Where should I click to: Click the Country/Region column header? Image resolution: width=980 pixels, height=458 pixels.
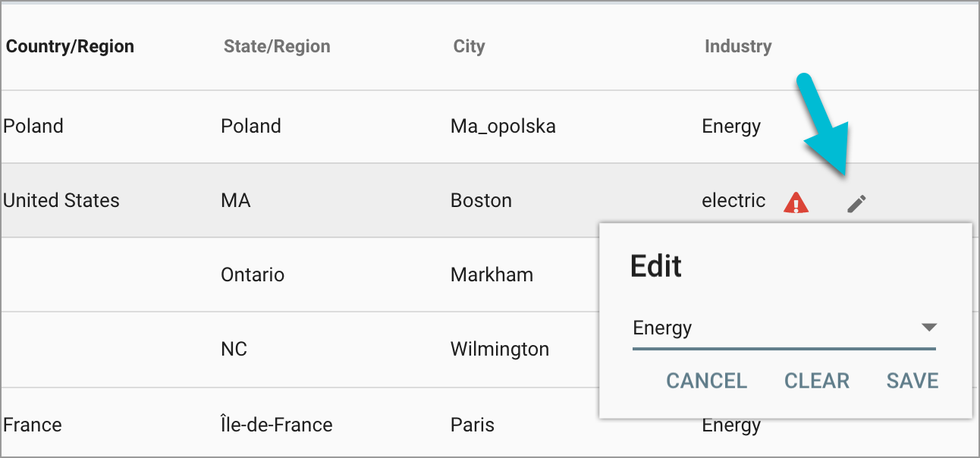coord(70,45)
